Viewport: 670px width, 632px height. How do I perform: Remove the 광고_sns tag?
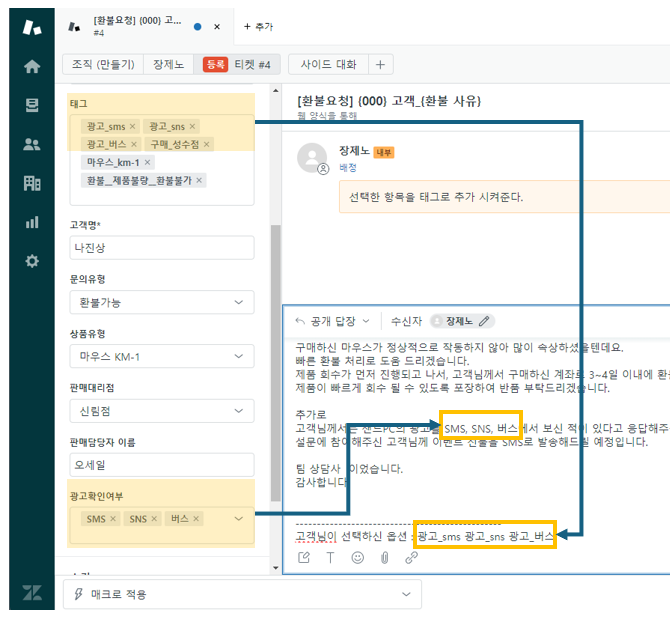[x=192, y=126]
